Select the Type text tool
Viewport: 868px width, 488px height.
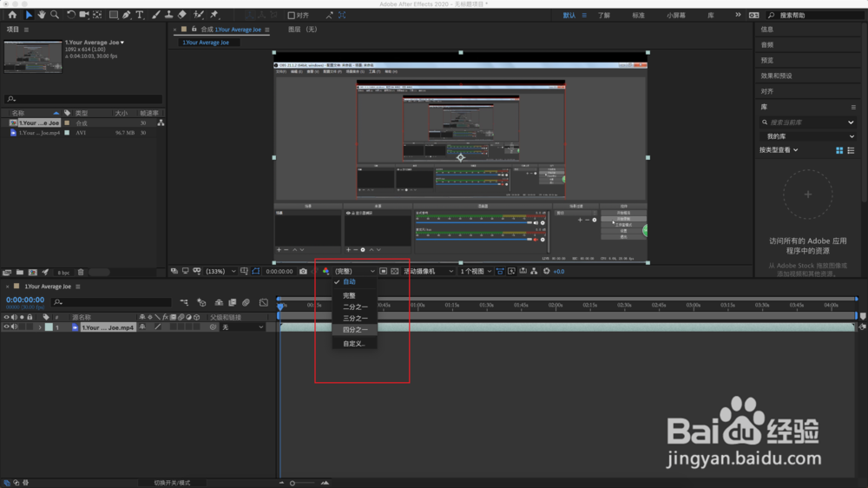tap(140, 15)
